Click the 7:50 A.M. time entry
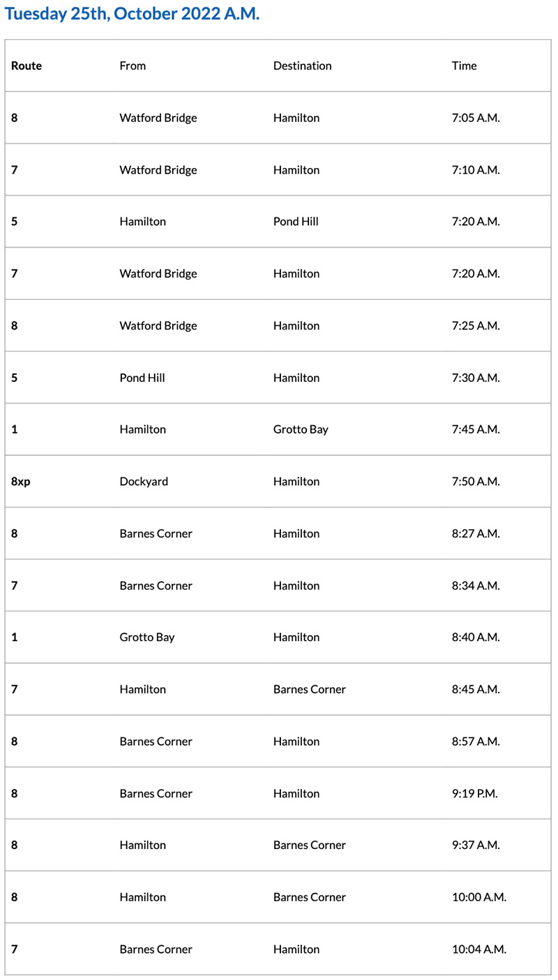This screenshot has width=558, height=980. 476,482
